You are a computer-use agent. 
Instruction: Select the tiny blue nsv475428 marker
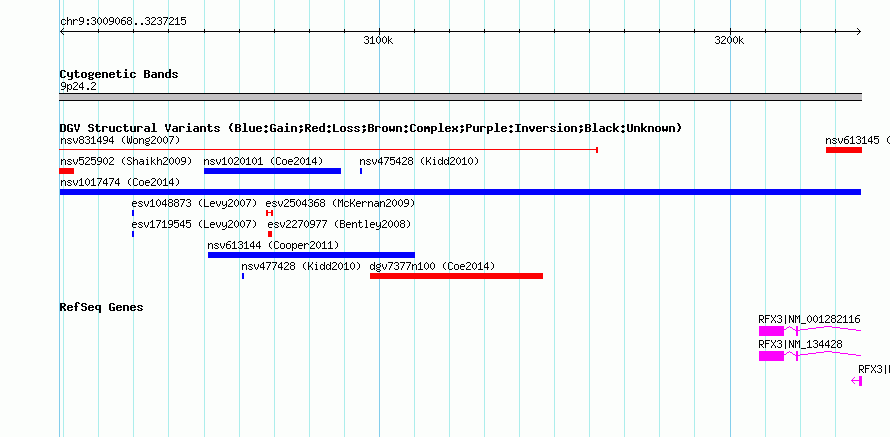click(x=361, y=171)
